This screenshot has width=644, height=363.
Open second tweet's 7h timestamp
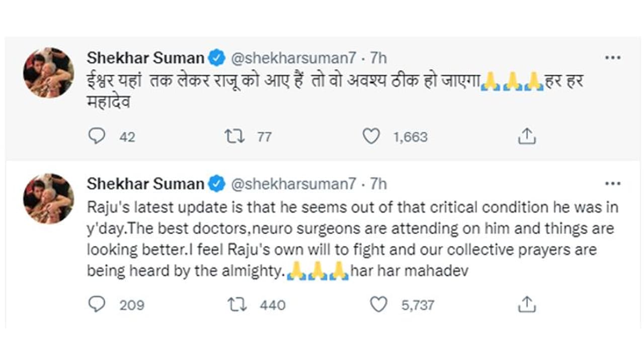(378, 185)
